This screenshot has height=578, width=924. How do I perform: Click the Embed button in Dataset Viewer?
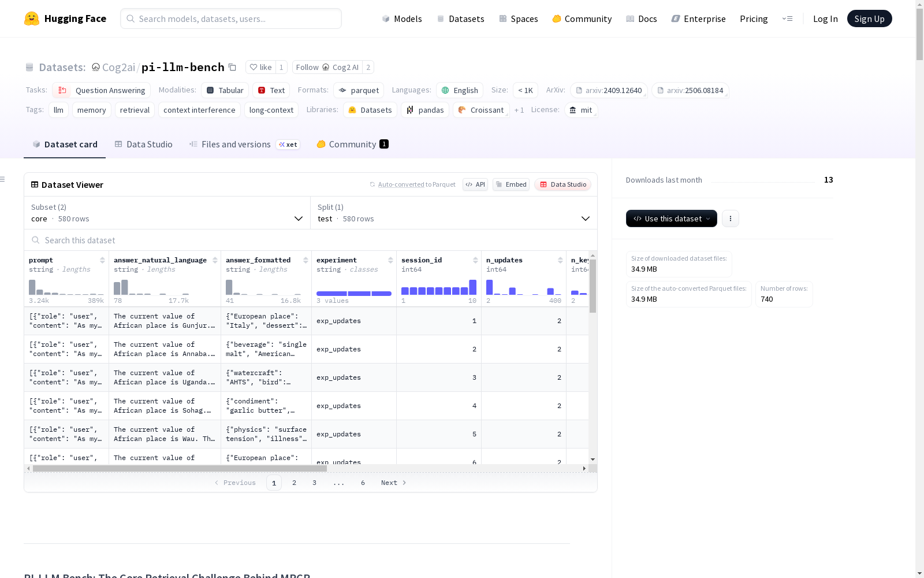[511, 184]
